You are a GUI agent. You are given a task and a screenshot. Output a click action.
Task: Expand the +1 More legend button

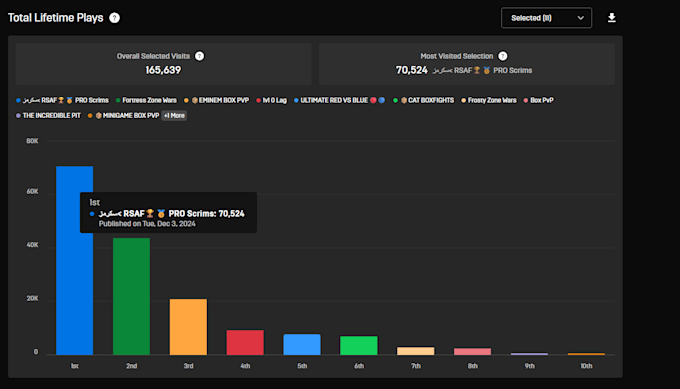pos(174,115)
